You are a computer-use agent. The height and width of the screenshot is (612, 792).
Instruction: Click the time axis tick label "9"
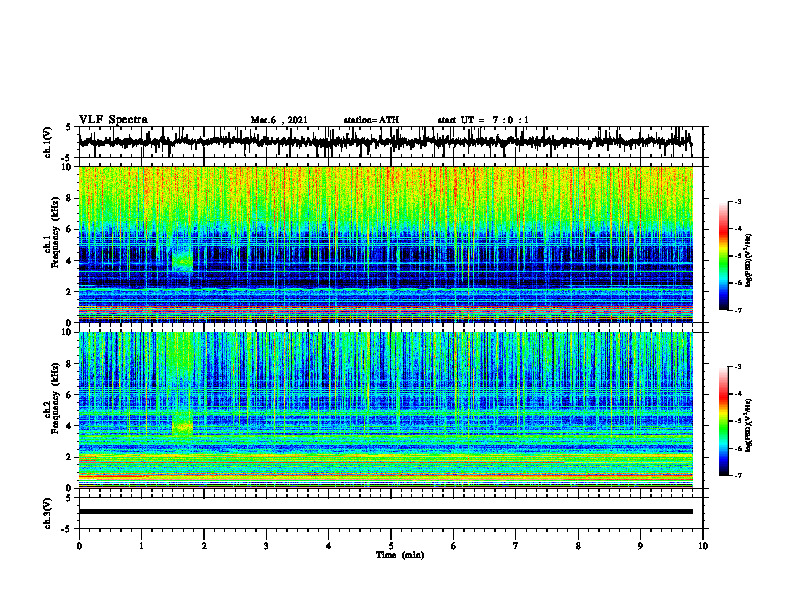tap(640, 546)
